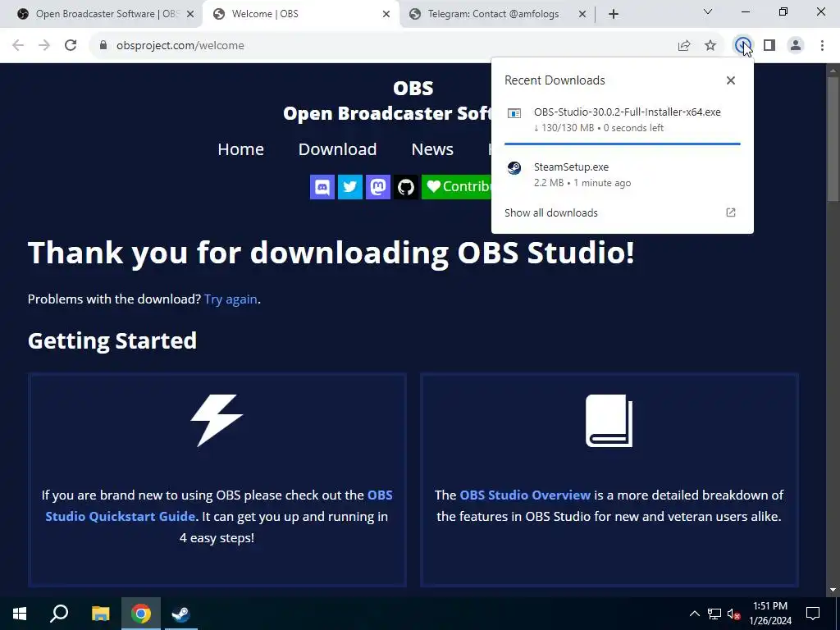Close the Open Broadcaster Software tab
The image size is (840, 630).
point(190,15)
